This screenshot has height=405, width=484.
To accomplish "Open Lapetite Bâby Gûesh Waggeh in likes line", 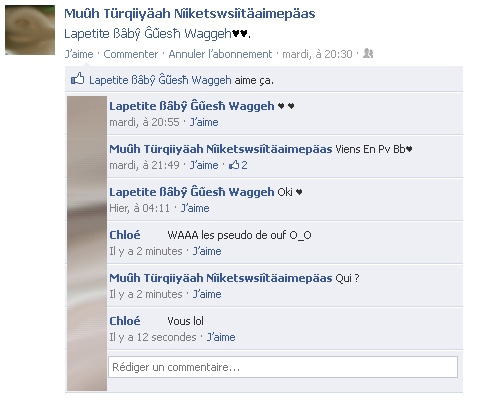I will click(x=160, y=80).
